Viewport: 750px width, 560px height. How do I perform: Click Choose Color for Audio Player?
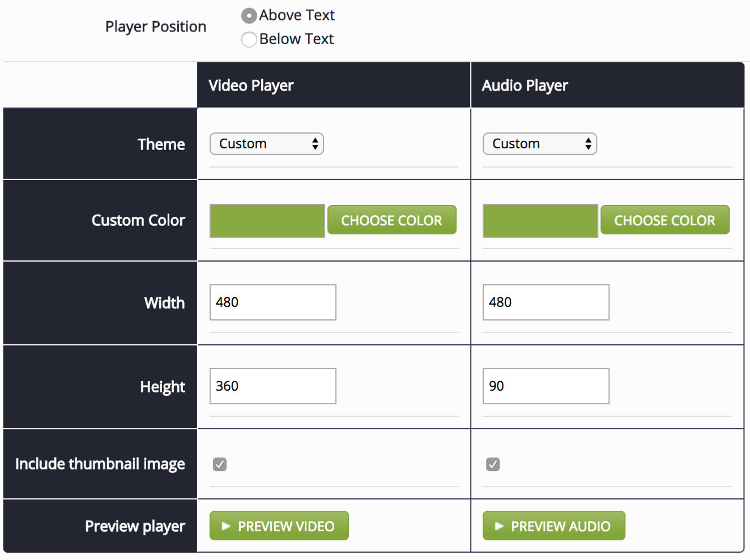664,220
